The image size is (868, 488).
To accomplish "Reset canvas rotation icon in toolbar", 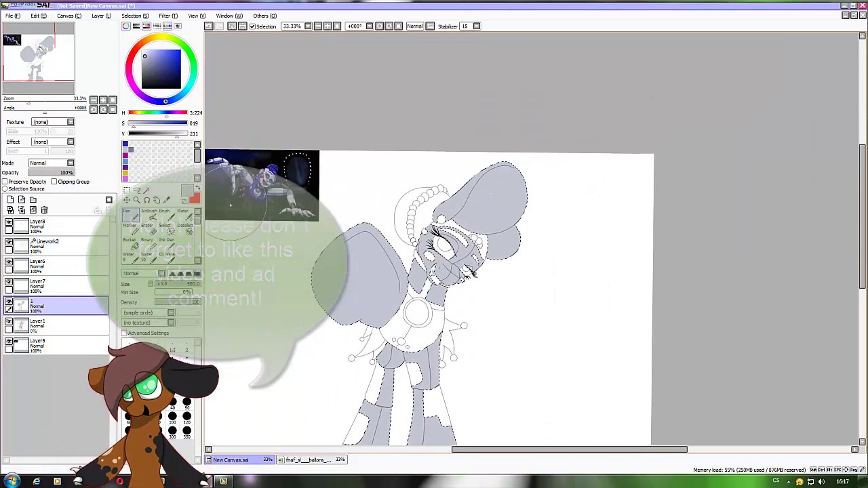I will [x=399, y=26].
